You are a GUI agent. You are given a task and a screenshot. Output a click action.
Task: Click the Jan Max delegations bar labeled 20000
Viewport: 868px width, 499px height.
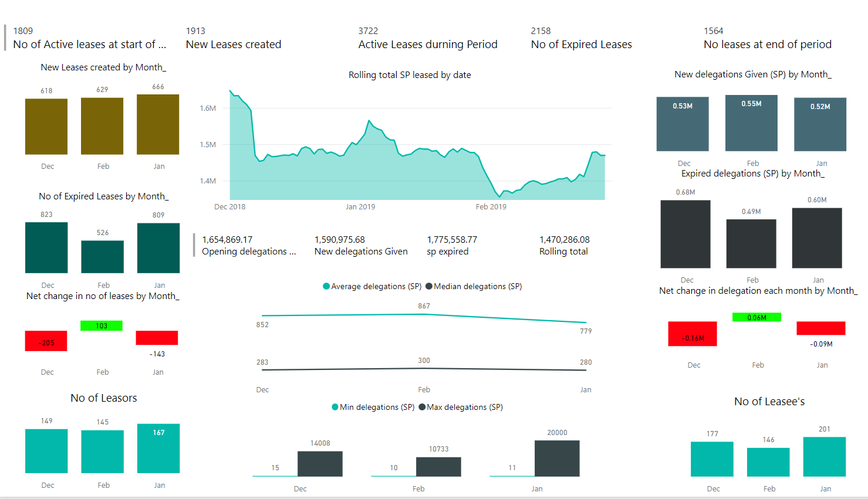coord(557,458)
